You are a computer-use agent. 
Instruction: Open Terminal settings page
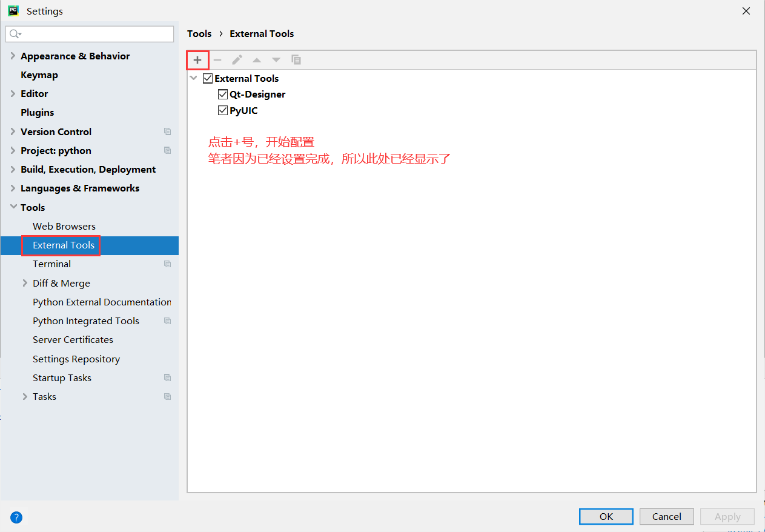pyautogui.click(x=52, y=264)
